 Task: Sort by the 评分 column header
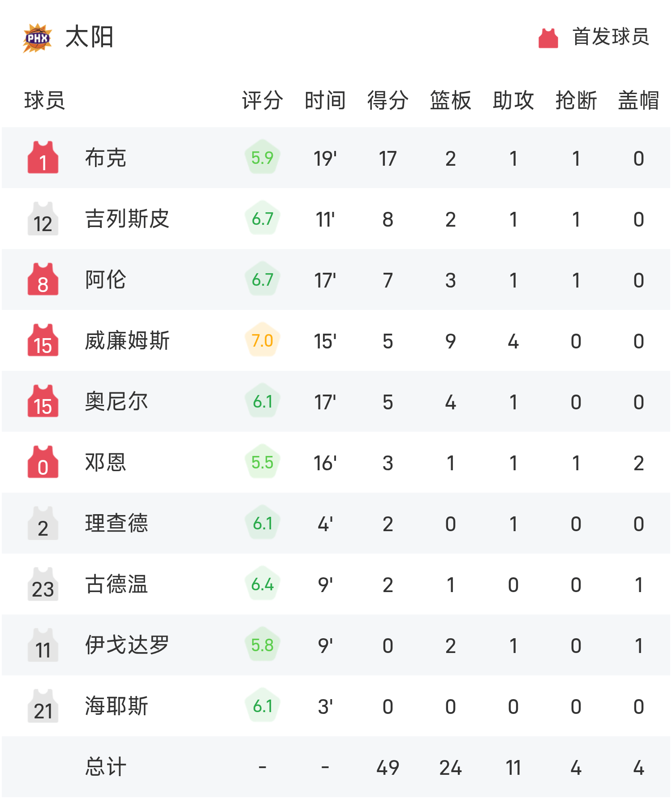tap(263, 100)
